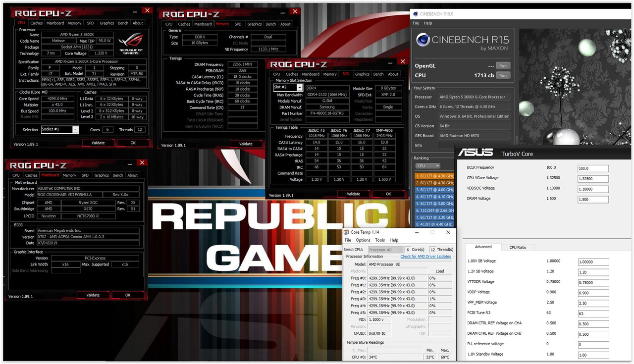Open the SPD tab in the CPU-Z Mainboard window
Image resolution: width=634 pixels, height=364 pixels.
pyautogui.click(x=85, y=175)
